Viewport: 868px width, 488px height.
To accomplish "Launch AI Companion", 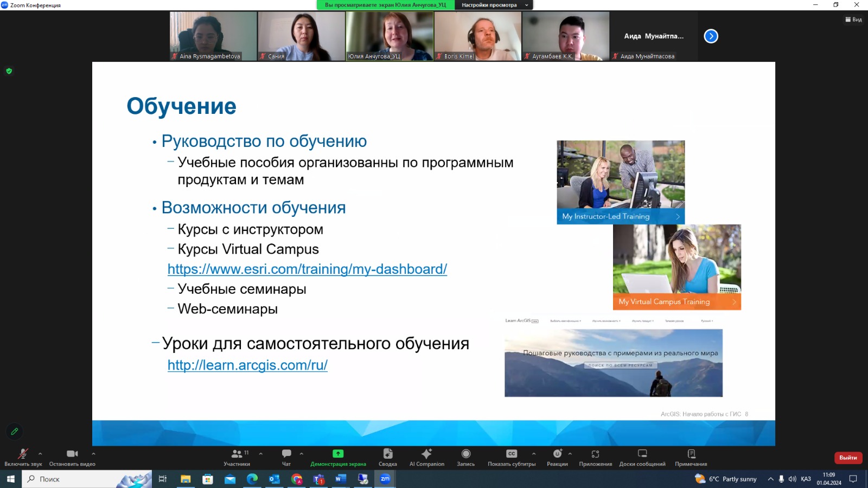I will 427,457.
